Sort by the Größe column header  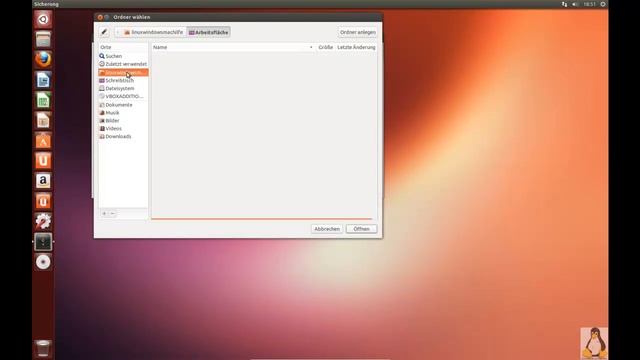click(325, 47)
